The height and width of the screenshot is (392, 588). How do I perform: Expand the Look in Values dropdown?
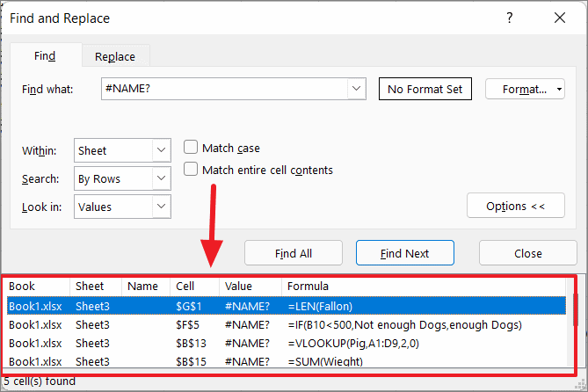point(161,207)
